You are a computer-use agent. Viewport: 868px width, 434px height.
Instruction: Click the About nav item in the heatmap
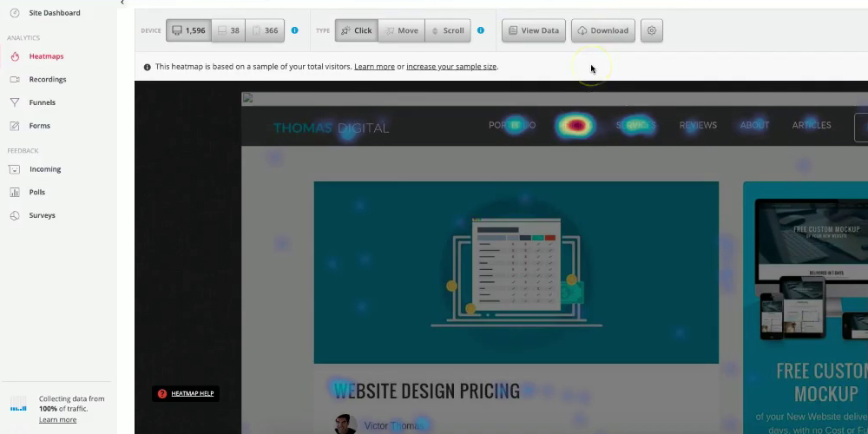(x=754, y=125)
